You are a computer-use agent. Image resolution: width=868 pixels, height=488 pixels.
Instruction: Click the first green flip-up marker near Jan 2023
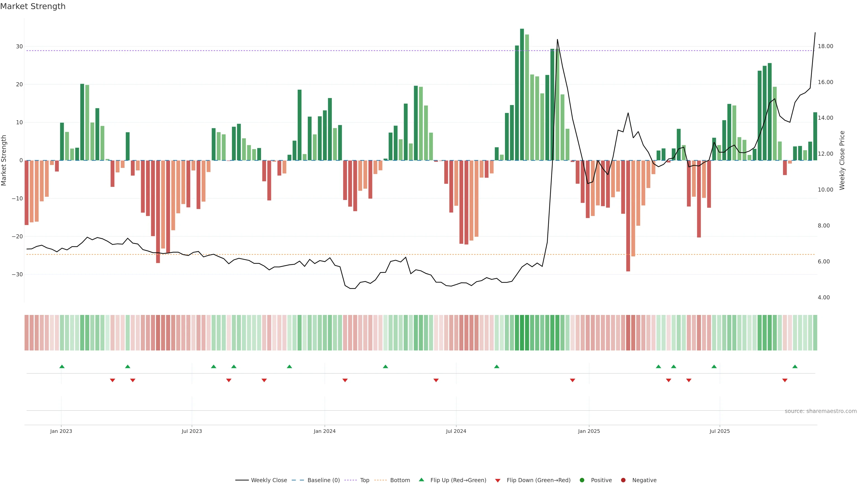(62, 366)
